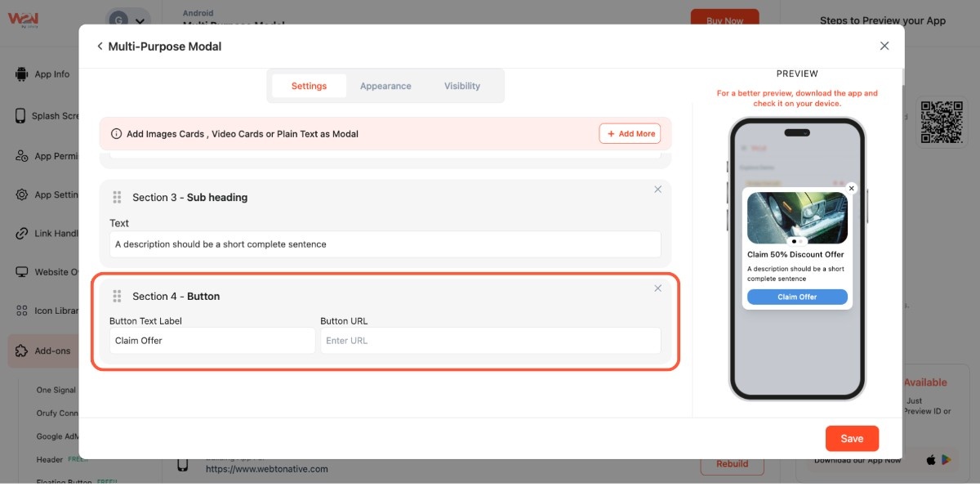
Task: Remove Section 3 Sub heading with X icon
Action: tap(657, 190)
